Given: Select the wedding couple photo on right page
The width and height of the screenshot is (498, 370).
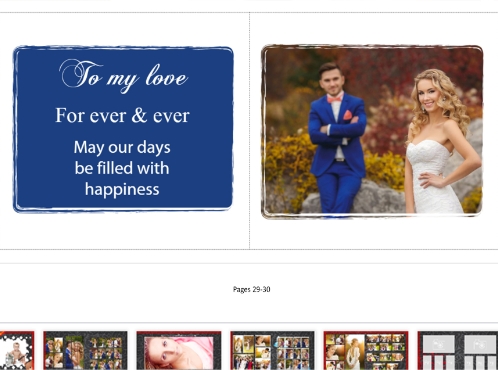Looking at the screenshot, I should 372,131.
